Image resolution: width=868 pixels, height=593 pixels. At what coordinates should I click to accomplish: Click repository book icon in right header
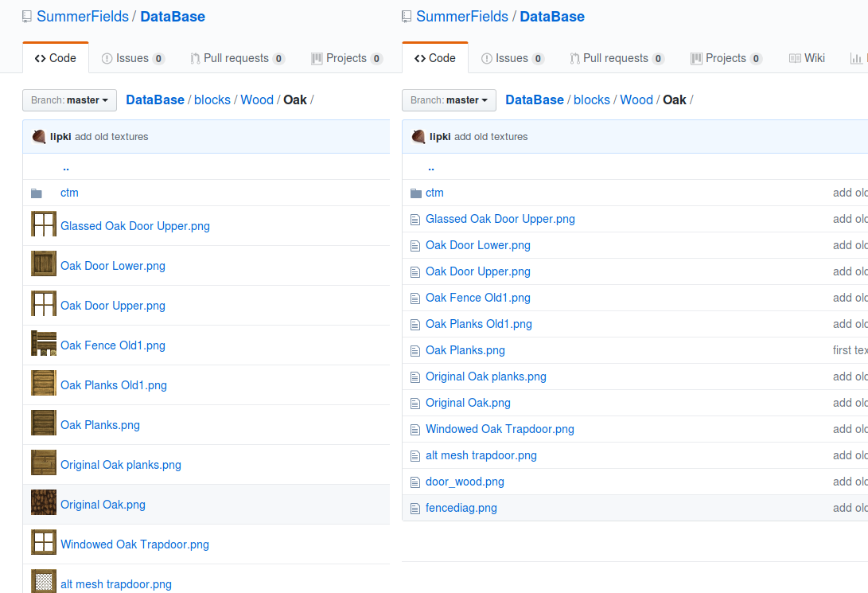[407, 18]
